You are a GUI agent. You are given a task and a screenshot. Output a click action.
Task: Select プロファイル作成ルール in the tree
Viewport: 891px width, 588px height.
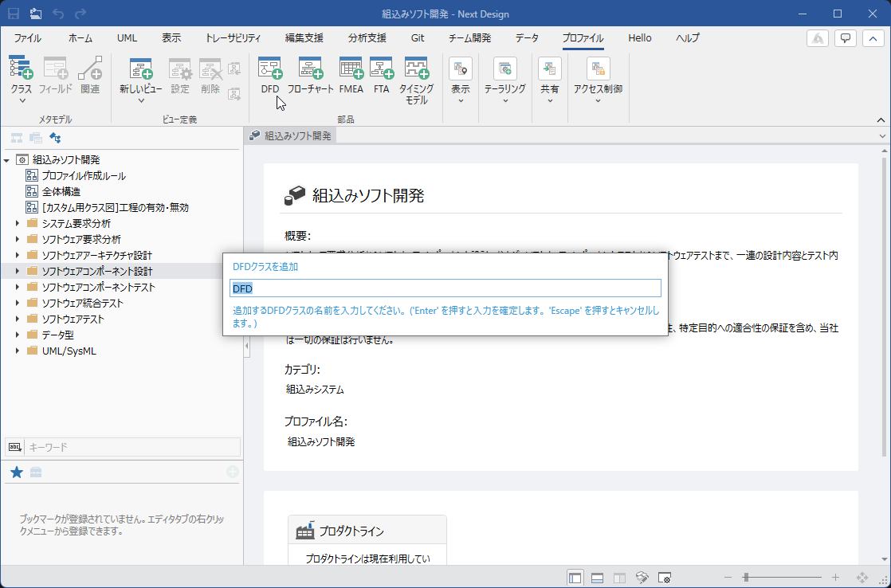point(84,176)
